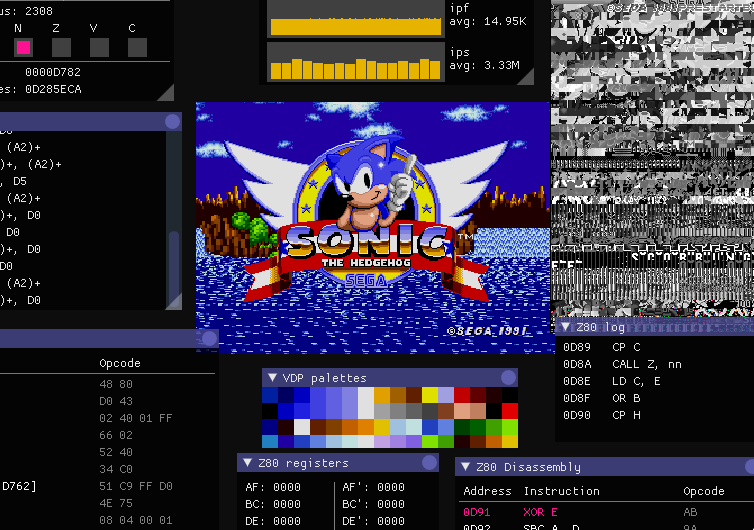Select the white swatch in the first palette row

tap(366, 395)
